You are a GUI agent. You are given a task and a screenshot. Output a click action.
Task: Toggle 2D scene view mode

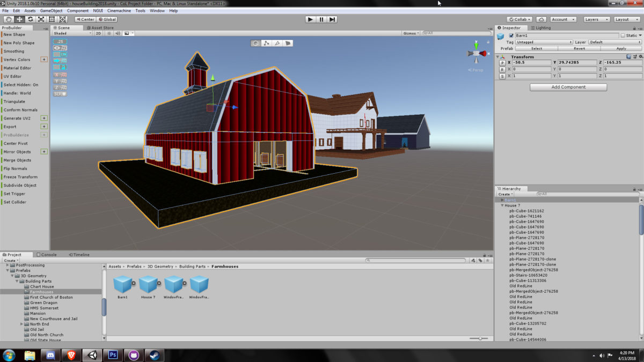(98, 33)
